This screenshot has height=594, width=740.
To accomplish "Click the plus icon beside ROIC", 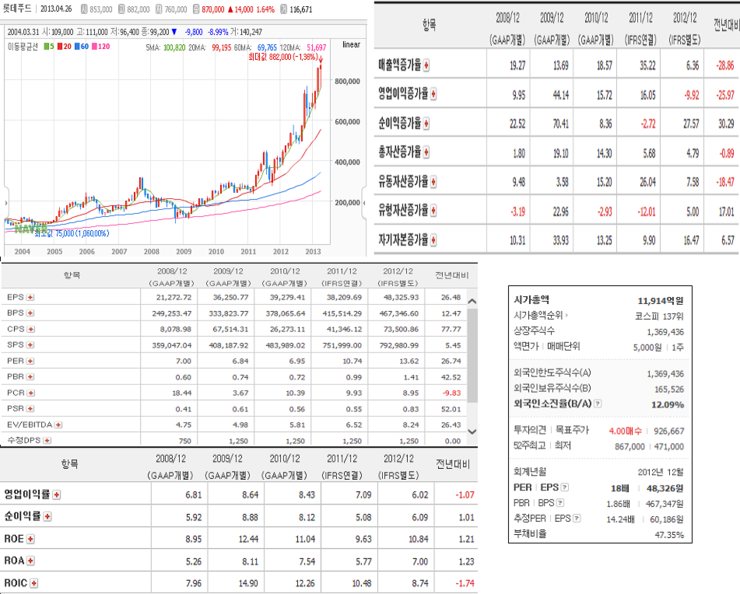I will [x=34, y=583].
